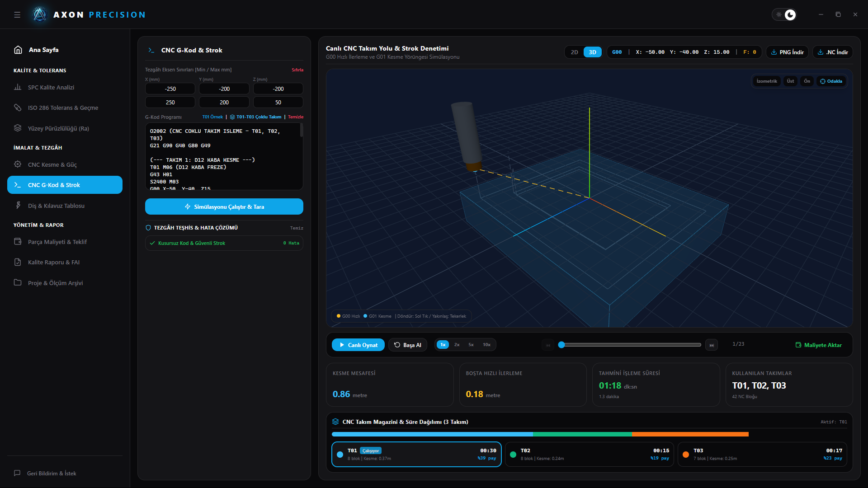The image size is (868, 488).
Task: Select CNC G-Kod & Strok menu item
Action: [x=65, y=185]
